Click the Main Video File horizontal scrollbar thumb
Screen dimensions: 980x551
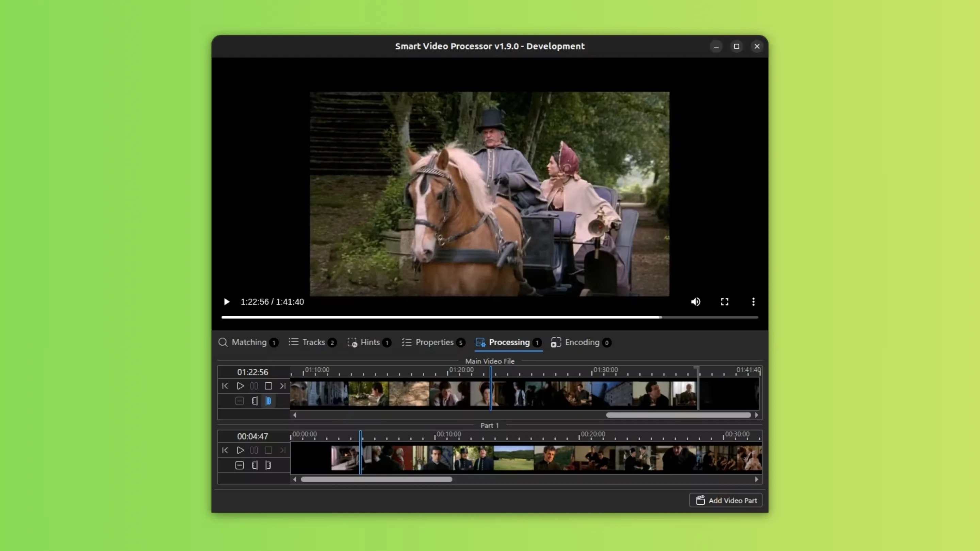(678, 415)
